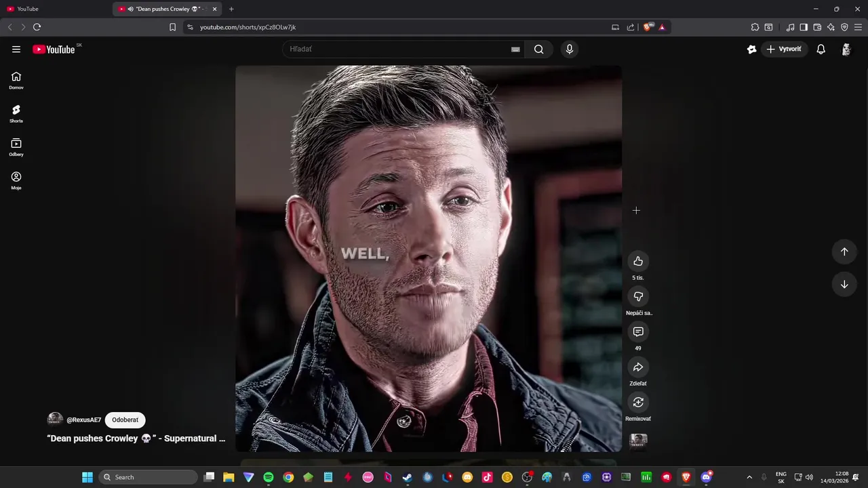This screenshot has height=488, width=868.
Task: Click the Short title "Dean pushes Crowley"
Action: point(136,439)
